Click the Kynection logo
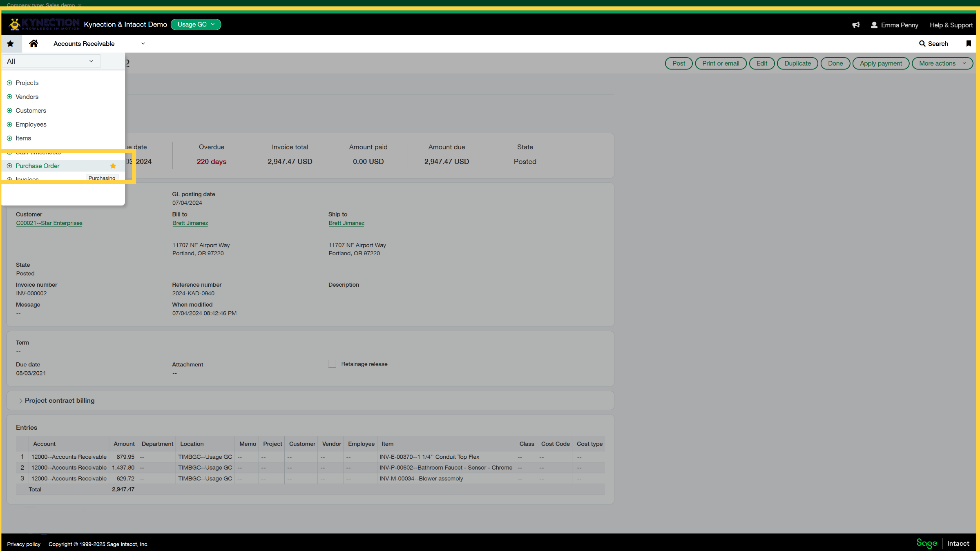The height and width of the screenshot is (551, 980). click(x=44, y=25)
